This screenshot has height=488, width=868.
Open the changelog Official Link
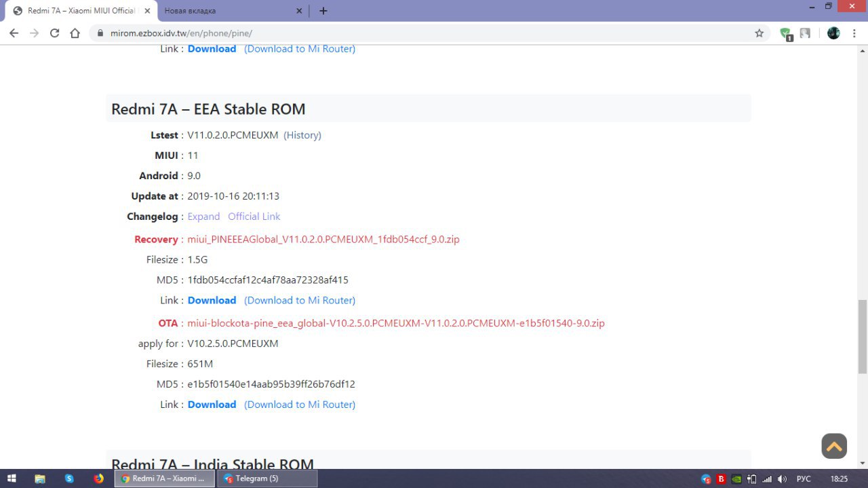(x=254, y=217)
